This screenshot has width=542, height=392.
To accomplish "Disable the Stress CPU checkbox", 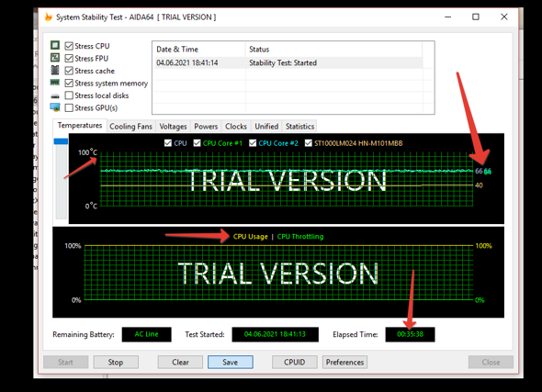I will [x=69, y=46].
